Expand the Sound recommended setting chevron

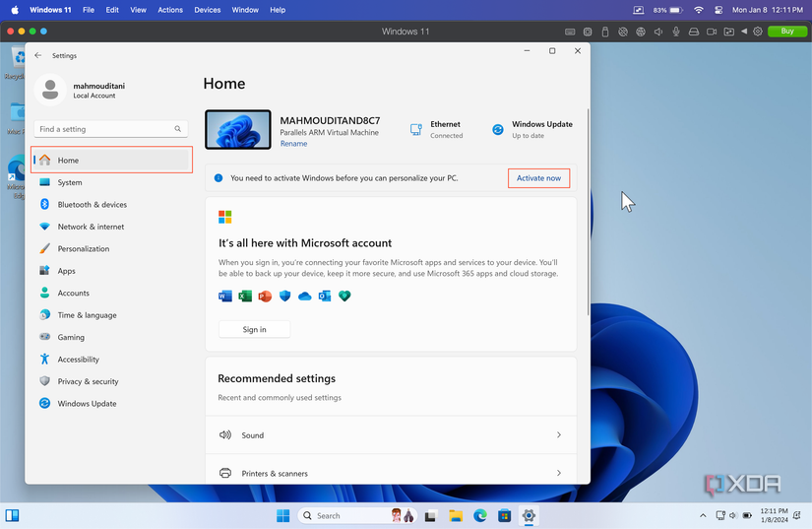(559, 435)
